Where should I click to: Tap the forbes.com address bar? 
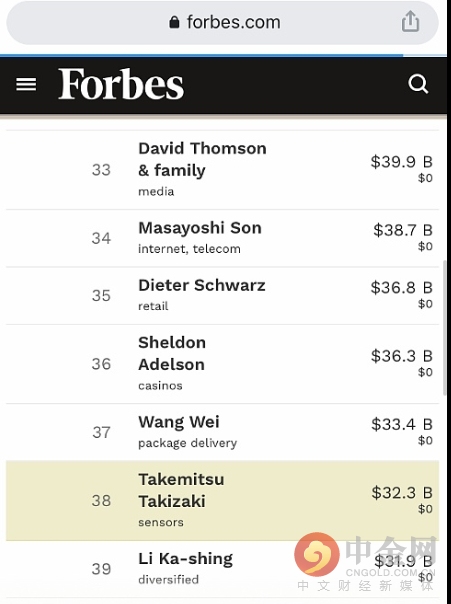click(222, 22)
